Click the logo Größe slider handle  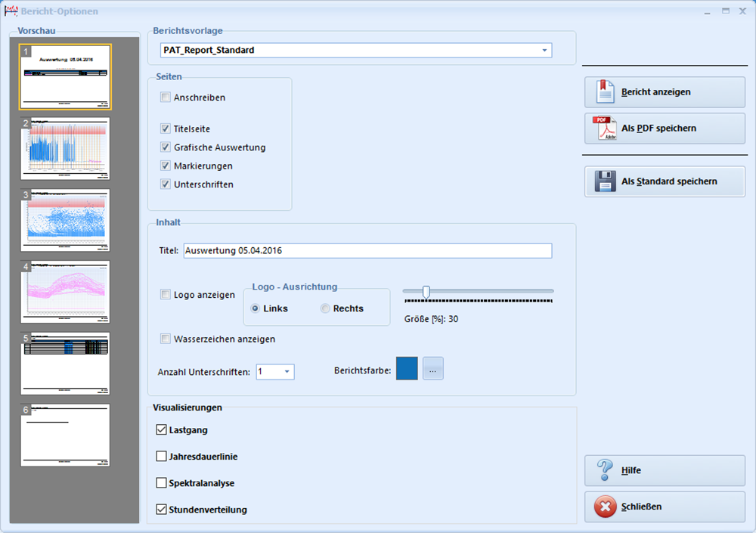[x=426, y=291]
